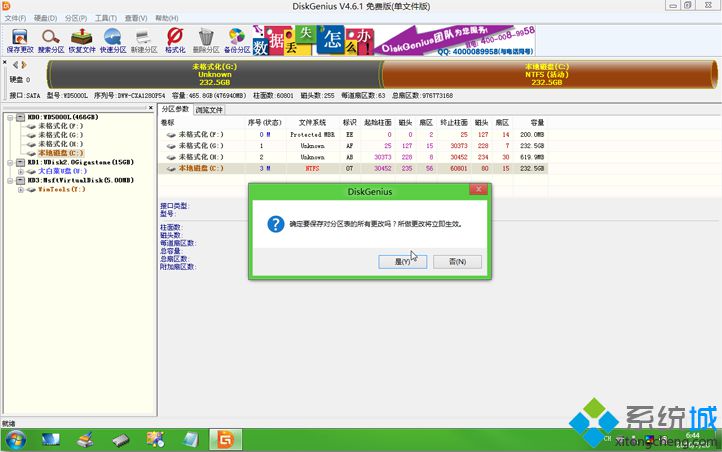Image resolution: width=722 pixels, height=452 pixels.
Task: Go to next disk with right arrow
Action: (x=23, y=65)
